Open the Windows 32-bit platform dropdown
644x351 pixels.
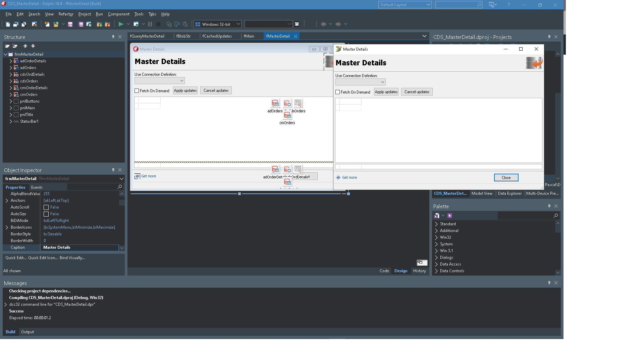tap(218, 24)
